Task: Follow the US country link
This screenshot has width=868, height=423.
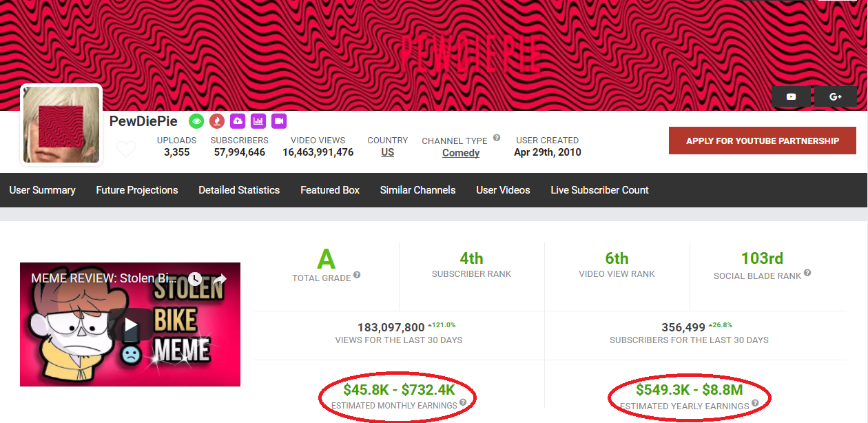Action: [388, 152]
